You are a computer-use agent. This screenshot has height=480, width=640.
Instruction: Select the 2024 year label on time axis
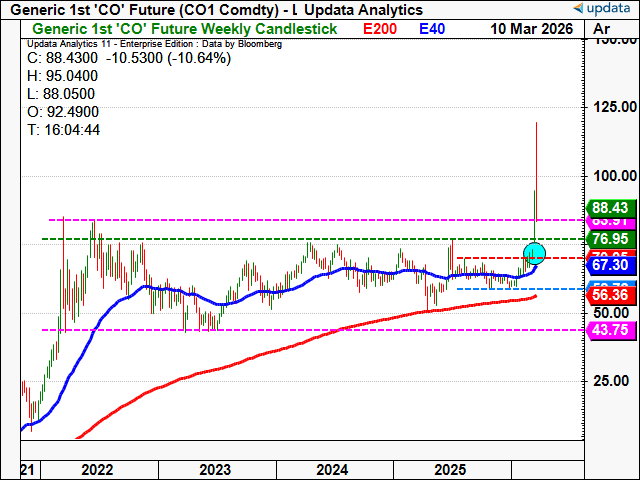[x=332, y=469]
